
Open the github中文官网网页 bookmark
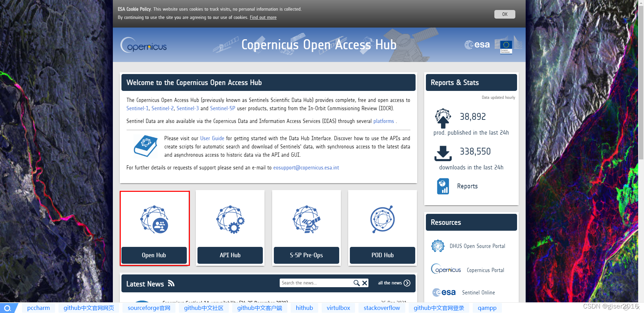click(89, 308)
